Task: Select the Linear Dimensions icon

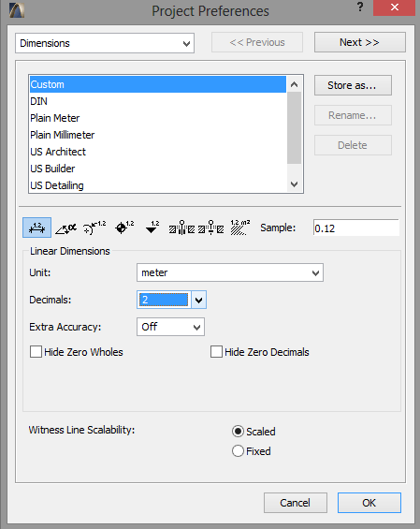Action: pos(36,228)
